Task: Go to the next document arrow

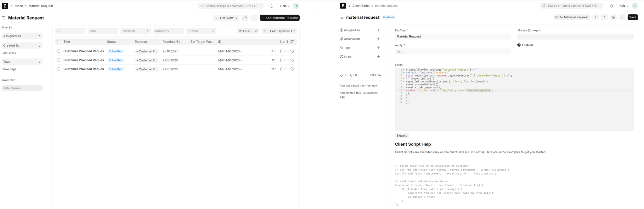Action: point(604,17)
